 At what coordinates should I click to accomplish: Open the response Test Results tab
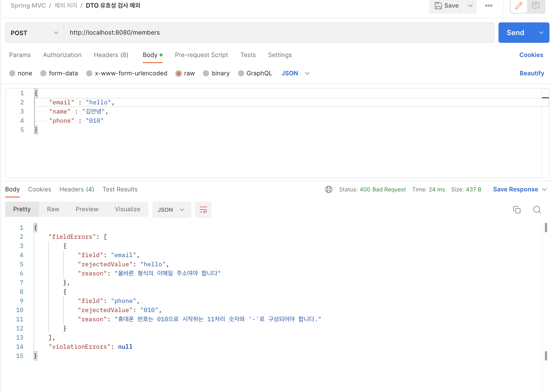point(120,189)
